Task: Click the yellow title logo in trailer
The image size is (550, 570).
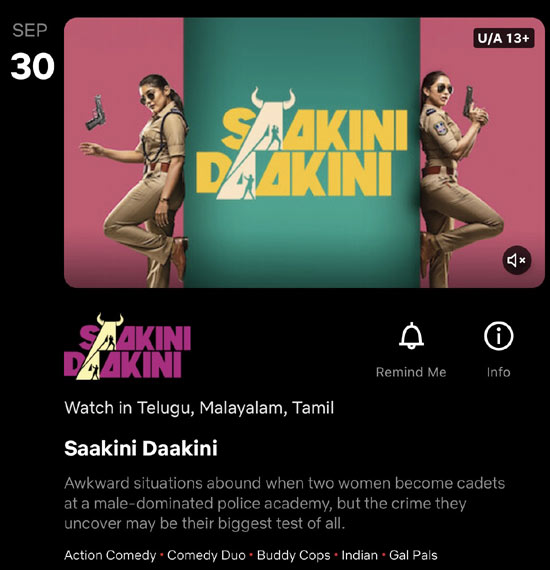Action: tap(301, 144)
